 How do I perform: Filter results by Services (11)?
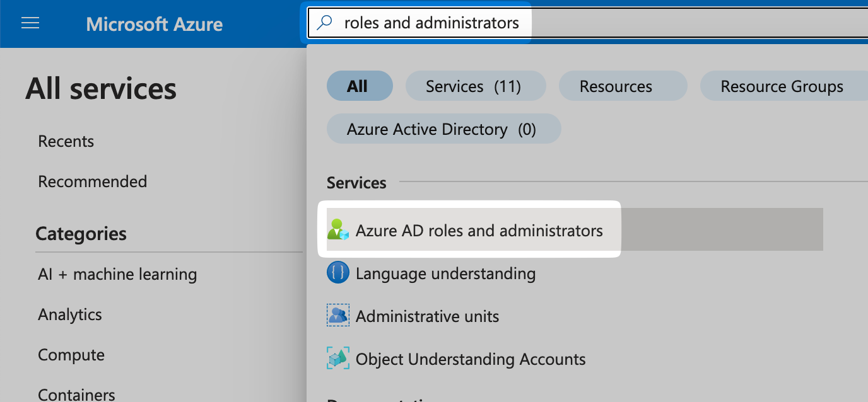476,86
